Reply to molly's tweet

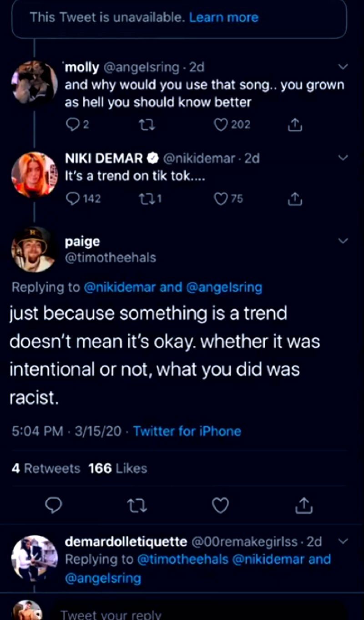[x=73, y=124]
